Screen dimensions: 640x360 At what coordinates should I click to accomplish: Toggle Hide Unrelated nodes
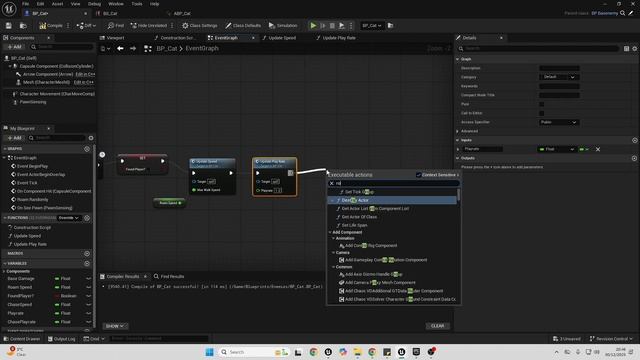point(149,25)
